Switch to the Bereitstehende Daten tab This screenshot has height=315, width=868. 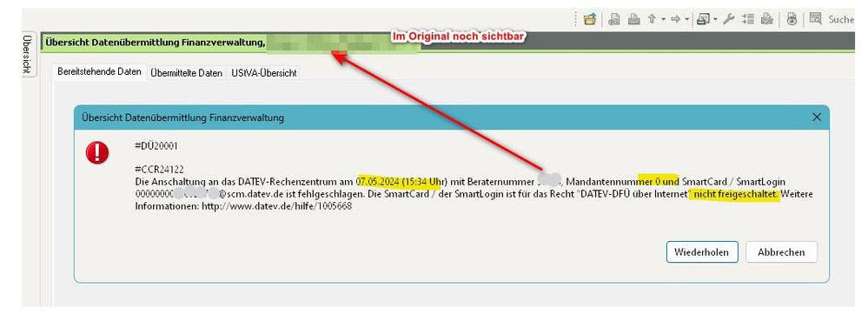click(x=100, y=72)
